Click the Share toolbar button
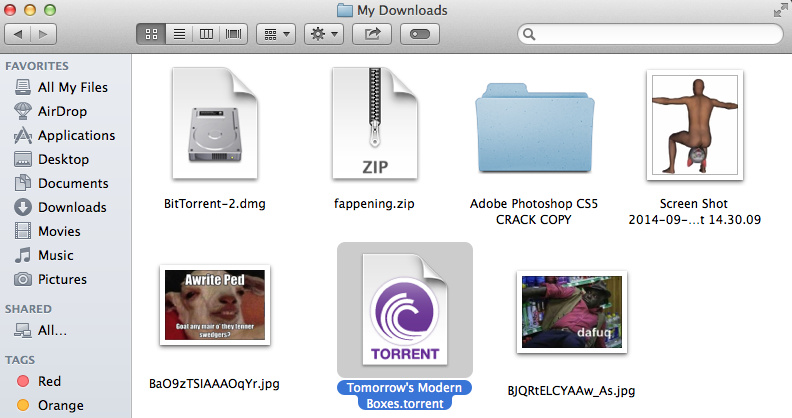The image size is (792, 418). [372, 34]
